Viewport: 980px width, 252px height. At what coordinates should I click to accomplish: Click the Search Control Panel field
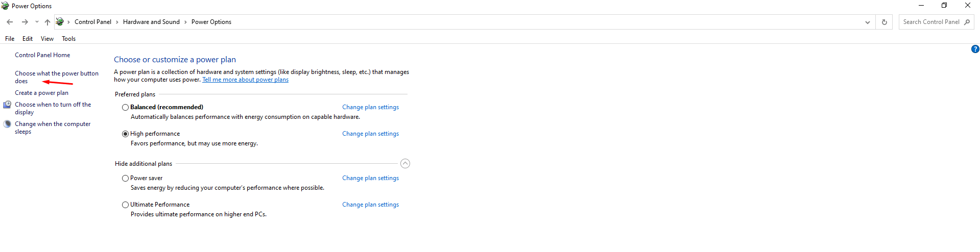[930, 22]
